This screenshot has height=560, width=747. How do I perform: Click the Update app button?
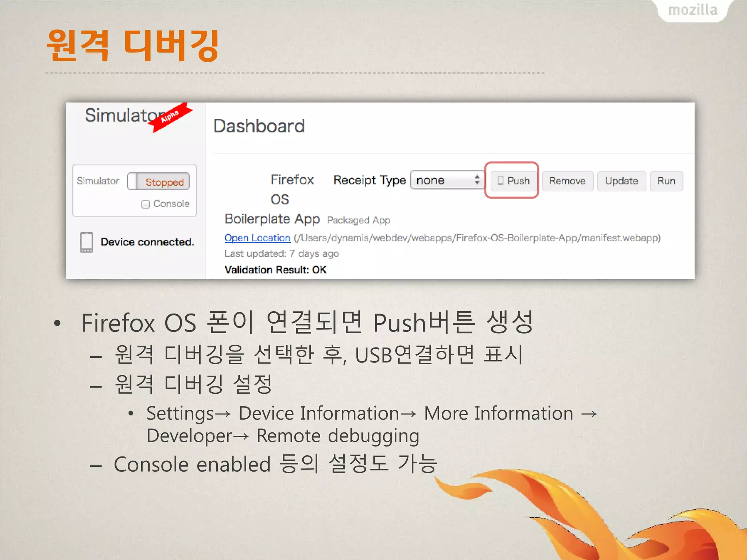click(621, 181)
